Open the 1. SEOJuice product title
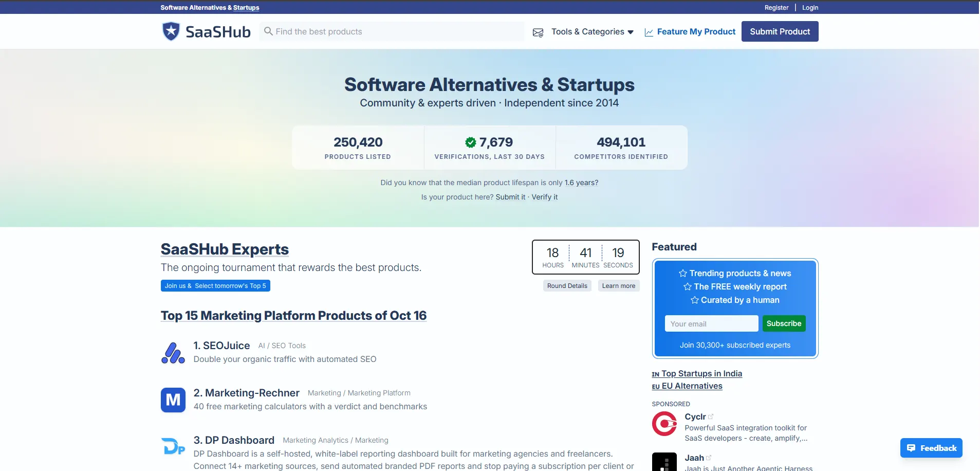Image resolution: width=980 pixels, height=471 pixels. pyautogui.click(x=221, y=346)
